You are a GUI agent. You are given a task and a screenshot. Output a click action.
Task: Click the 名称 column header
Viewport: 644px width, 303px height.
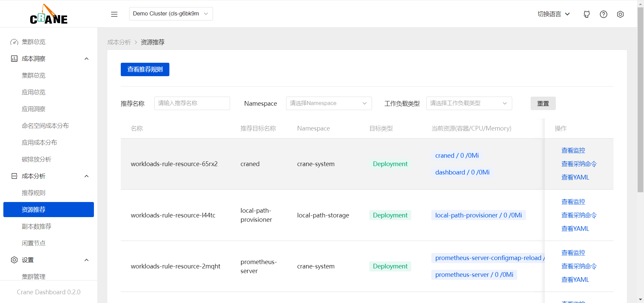coord(137,128)
